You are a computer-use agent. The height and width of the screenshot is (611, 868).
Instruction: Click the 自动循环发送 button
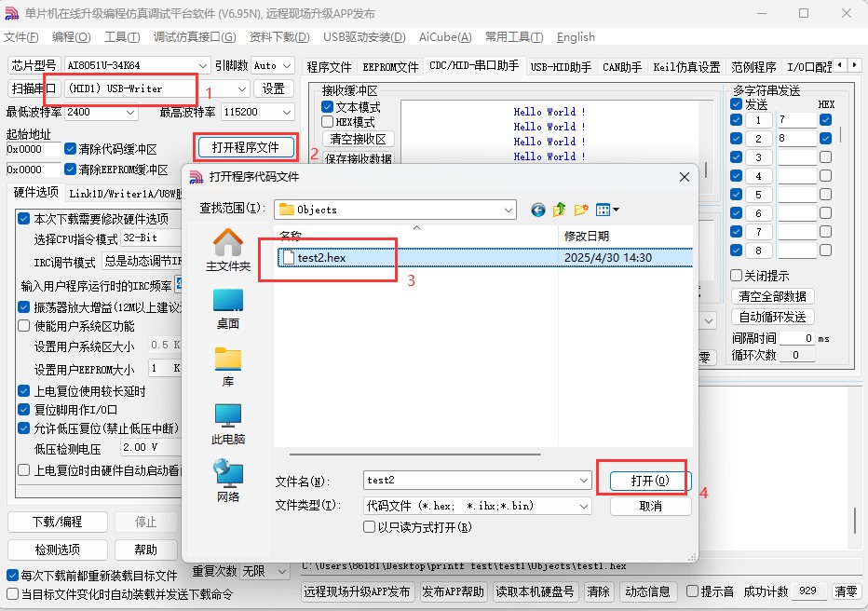tap(772, 317)
